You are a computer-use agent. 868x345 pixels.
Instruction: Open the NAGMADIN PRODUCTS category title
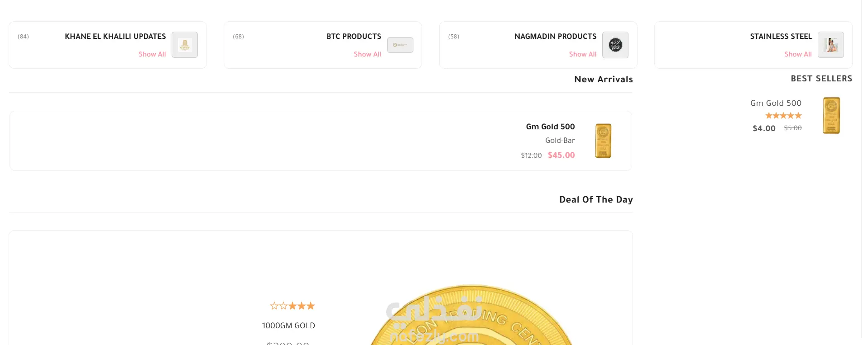pyautogui.click(x=555, y=36)
